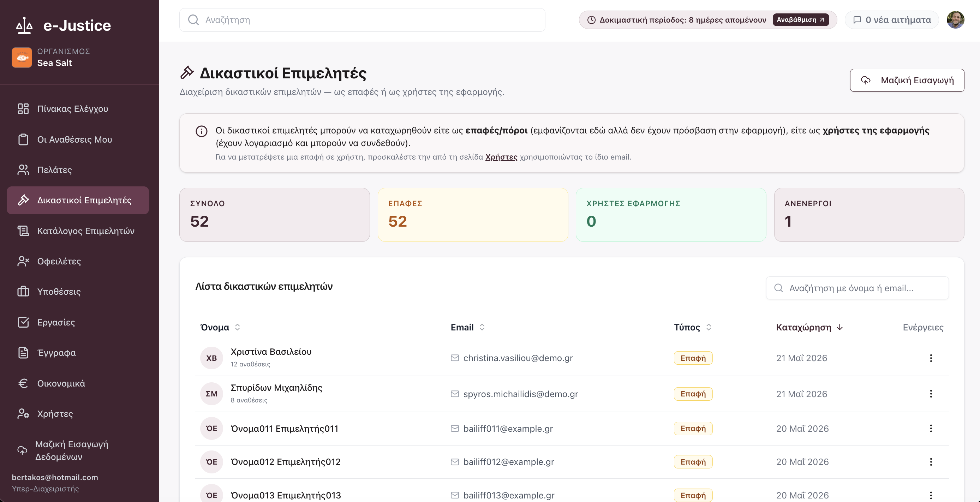Screen dimensions: 980x502
Task: Click the document icon for Έγγραφα
Action: (x=23, y=353)
